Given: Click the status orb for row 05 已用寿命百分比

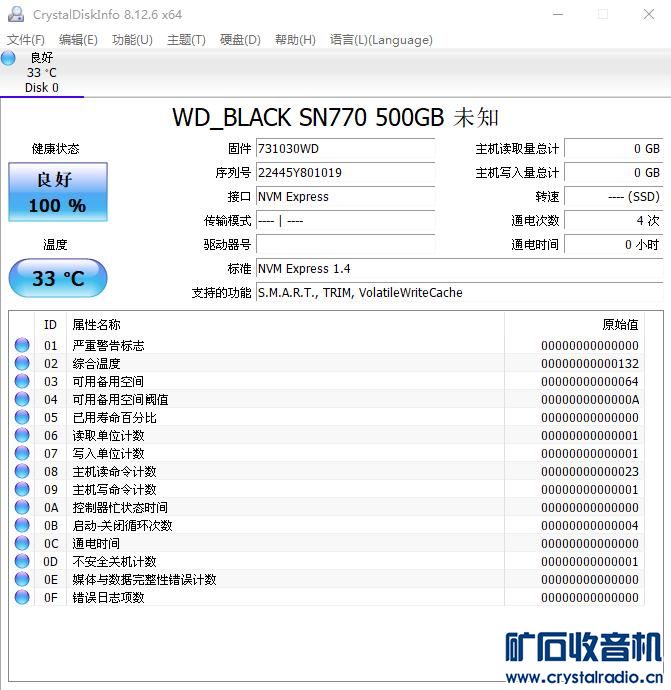Looking at the screenshot, I should click(x=22, y=417).
